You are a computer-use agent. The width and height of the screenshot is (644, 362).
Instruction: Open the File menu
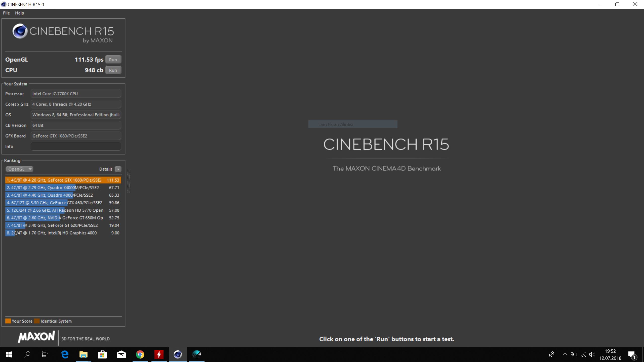[x=6, y=13]
